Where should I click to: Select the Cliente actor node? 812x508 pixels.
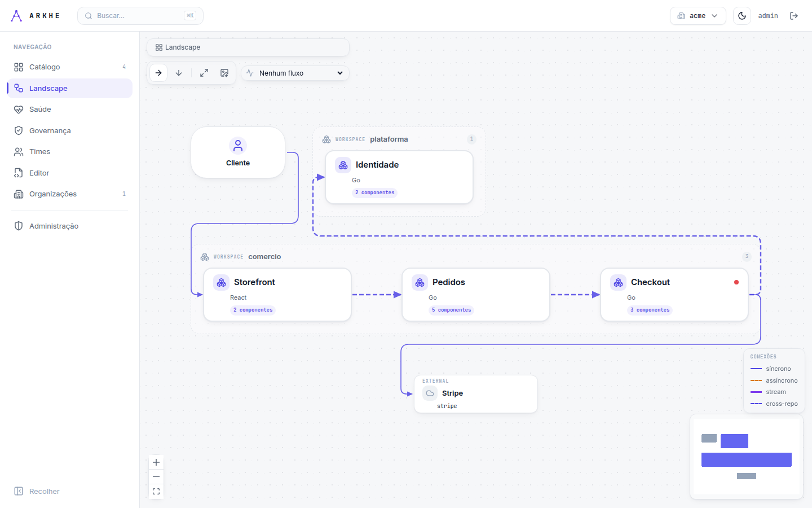click(x=238, y=152)
